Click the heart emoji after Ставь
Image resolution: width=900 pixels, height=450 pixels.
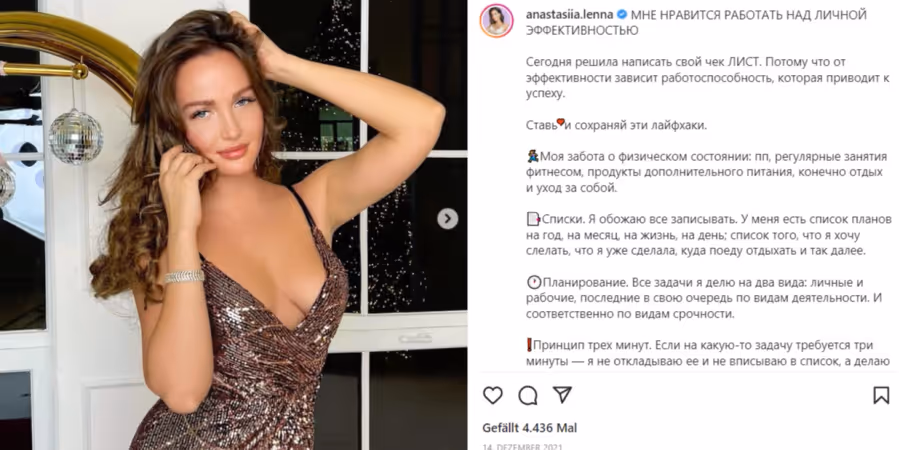[560, 123]
